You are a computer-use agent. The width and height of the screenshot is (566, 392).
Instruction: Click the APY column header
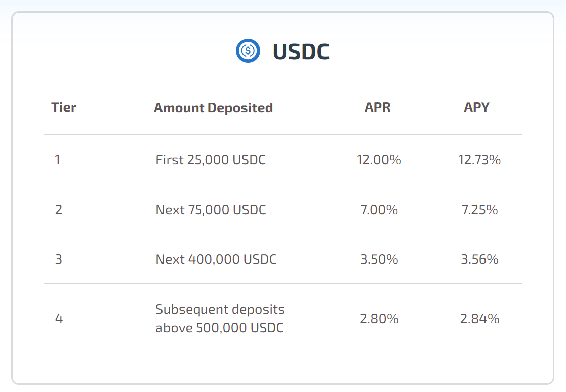pos(476,107)
